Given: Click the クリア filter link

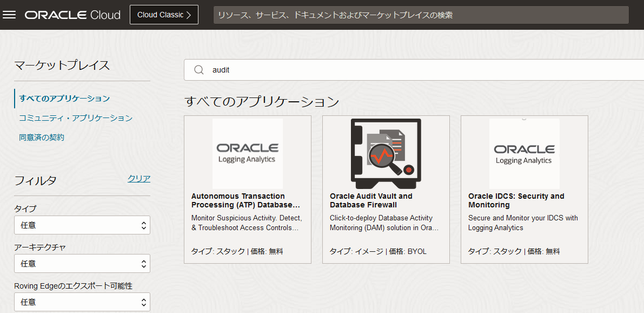Looking at the screenshot, I should tap(139, 179).
